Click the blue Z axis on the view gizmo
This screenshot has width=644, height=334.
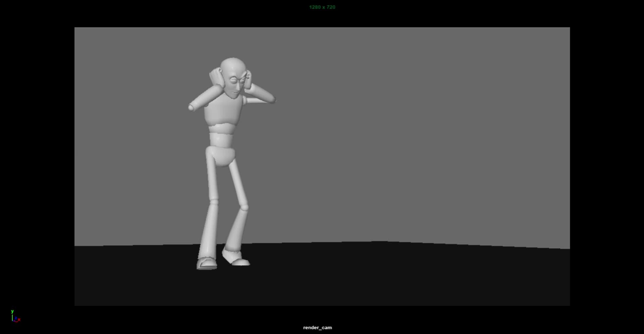pos(16,318)
